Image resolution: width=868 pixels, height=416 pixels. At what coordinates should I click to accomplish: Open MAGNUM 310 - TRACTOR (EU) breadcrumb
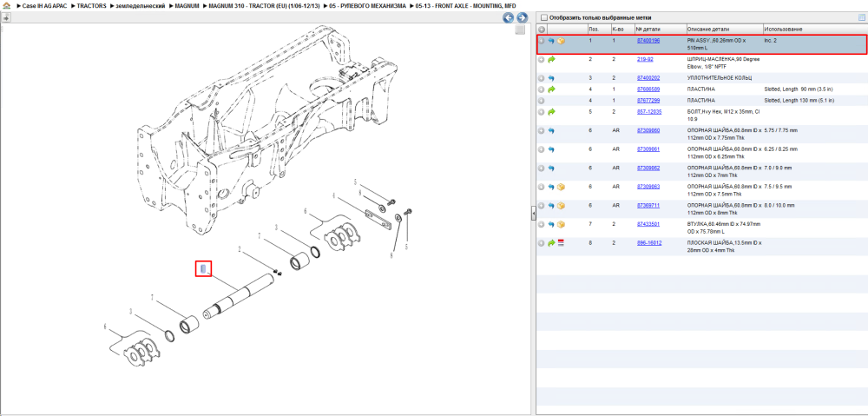(x=264, y=5)
